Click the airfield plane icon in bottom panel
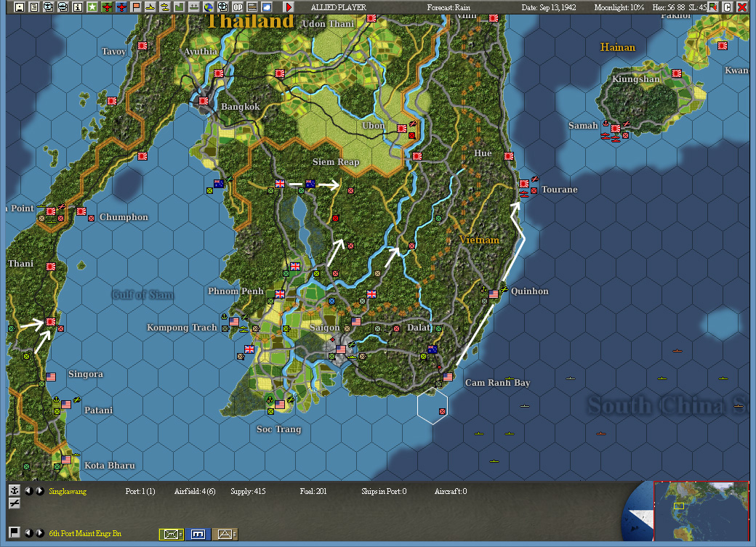This screenshot has height=547, width=756. (15, 503)
